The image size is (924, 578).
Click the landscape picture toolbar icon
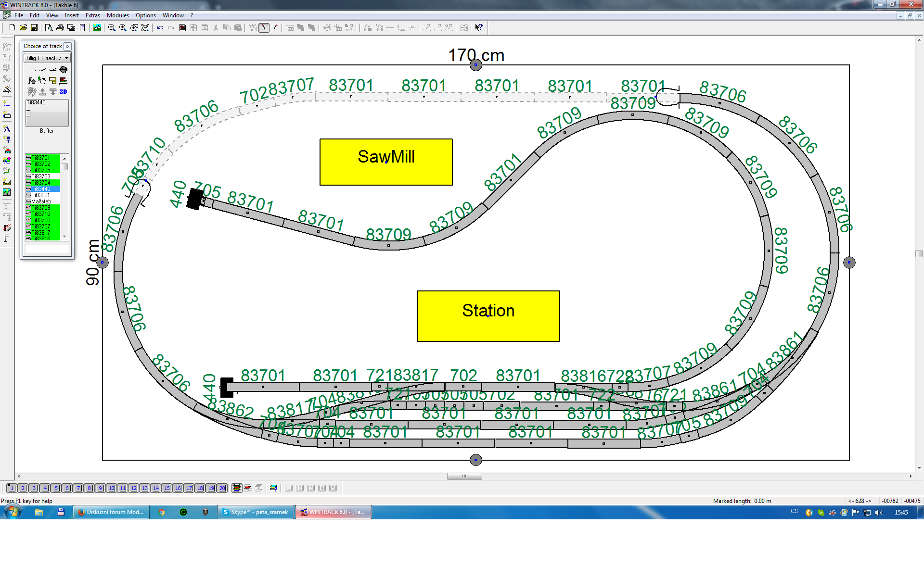[97, 28]
